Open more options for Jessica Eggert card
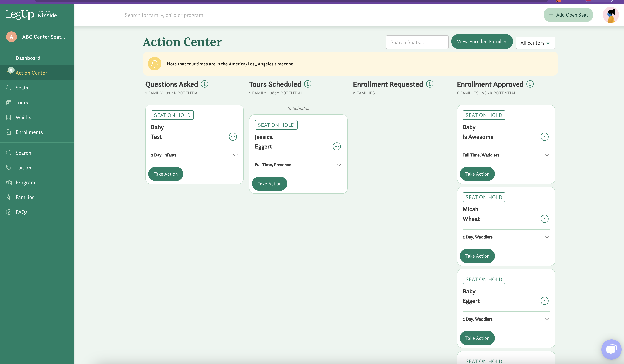This screenshot has height=364, width=624. point(337,146)
